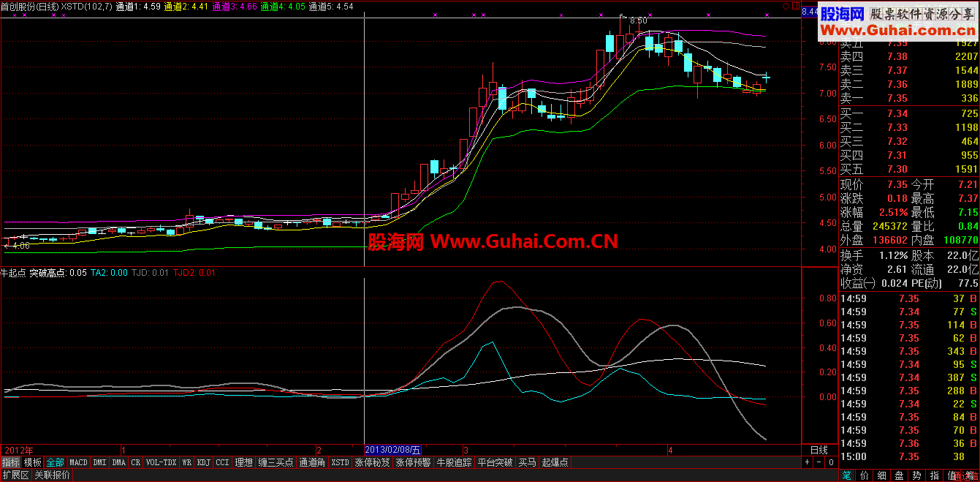Viewport: 980px width, 482px height.
Task: Click the 涨幅 value 2.51%
Action: (892, 212)
